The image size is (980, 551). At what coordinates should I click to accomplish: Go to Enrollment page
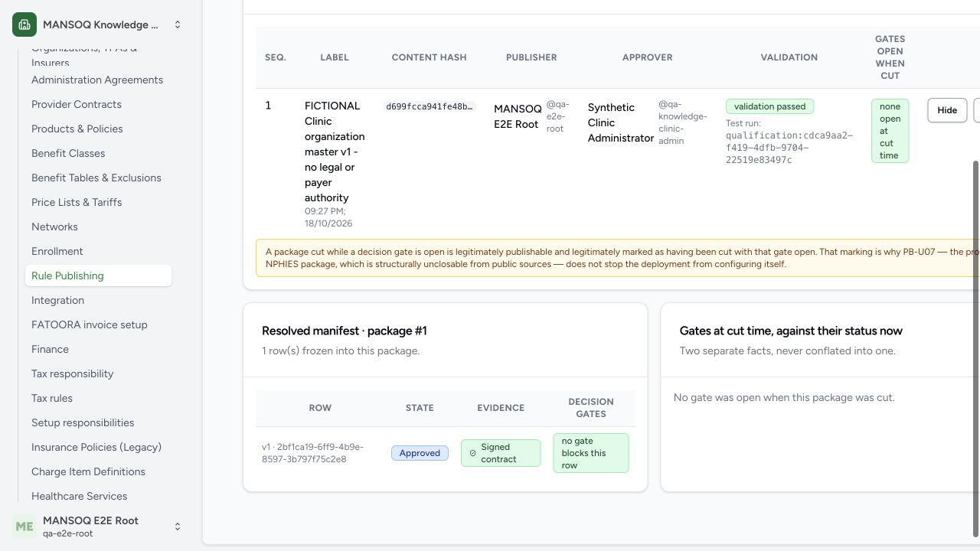(x=57, y=251)
